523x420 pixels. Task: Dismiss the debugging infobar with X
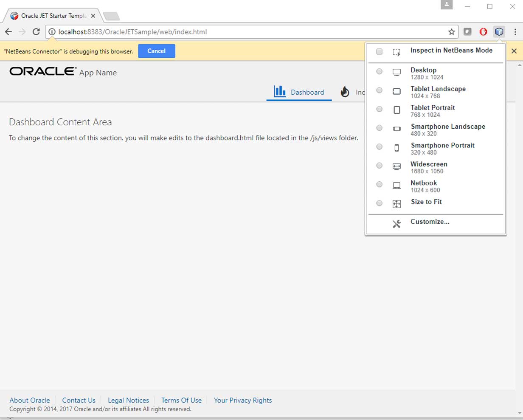[514, 51]
